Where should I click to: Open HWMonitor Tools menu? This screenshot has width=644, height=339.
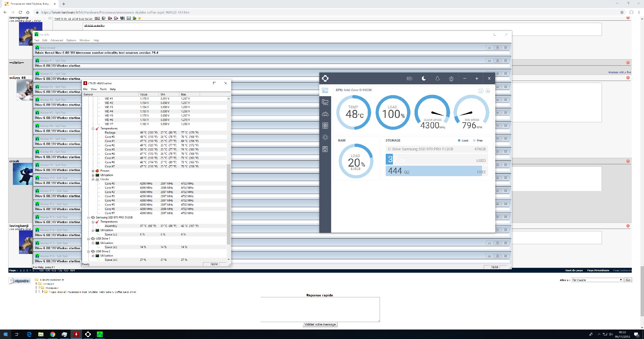point(103,89)
